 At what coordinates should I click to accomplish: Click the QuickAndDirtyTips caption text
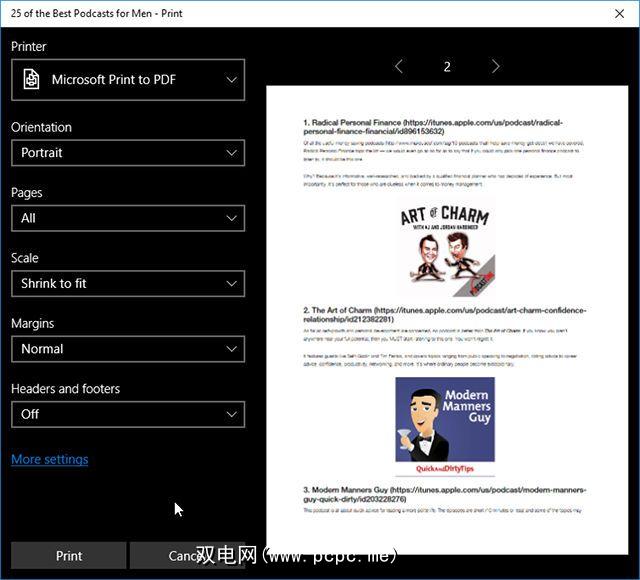[445, 469]
